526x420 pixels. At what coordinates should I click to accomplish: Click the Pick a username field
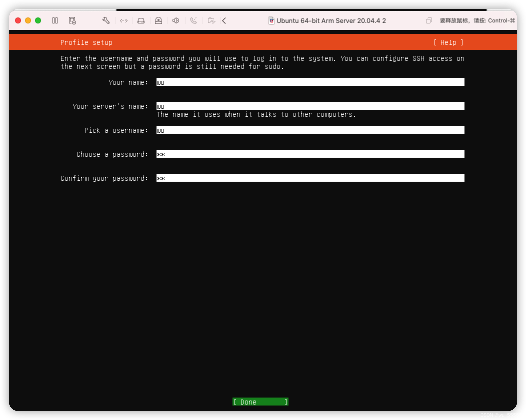(310, 130)
